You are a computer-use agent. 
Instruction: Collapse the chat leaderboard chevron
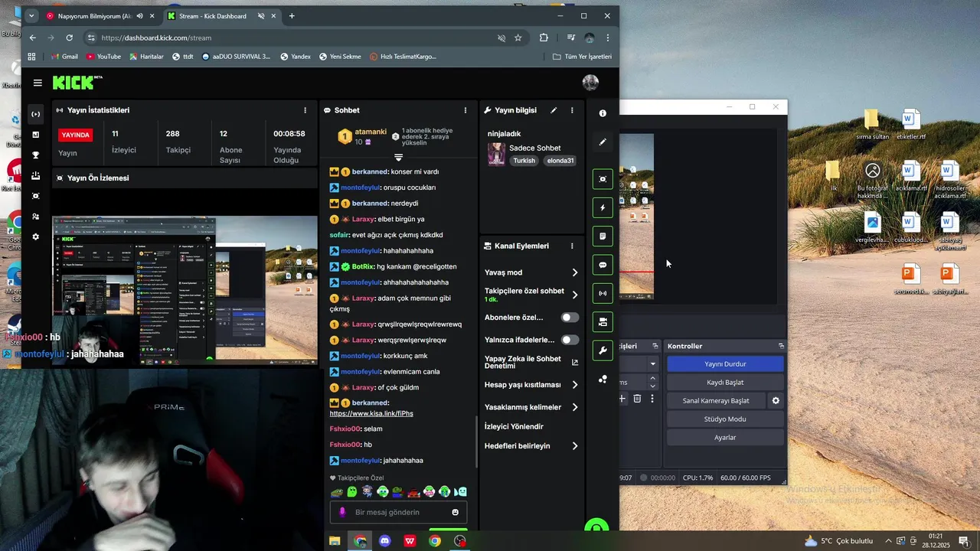tap(398, 157)
